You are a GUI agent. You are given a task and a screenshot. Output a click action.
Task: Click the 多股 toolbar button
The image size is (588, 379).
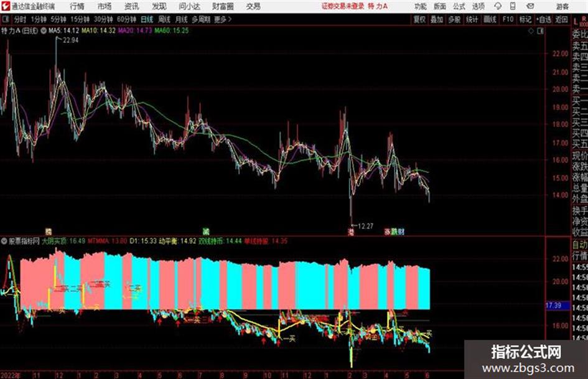click(x=454, y=19)
